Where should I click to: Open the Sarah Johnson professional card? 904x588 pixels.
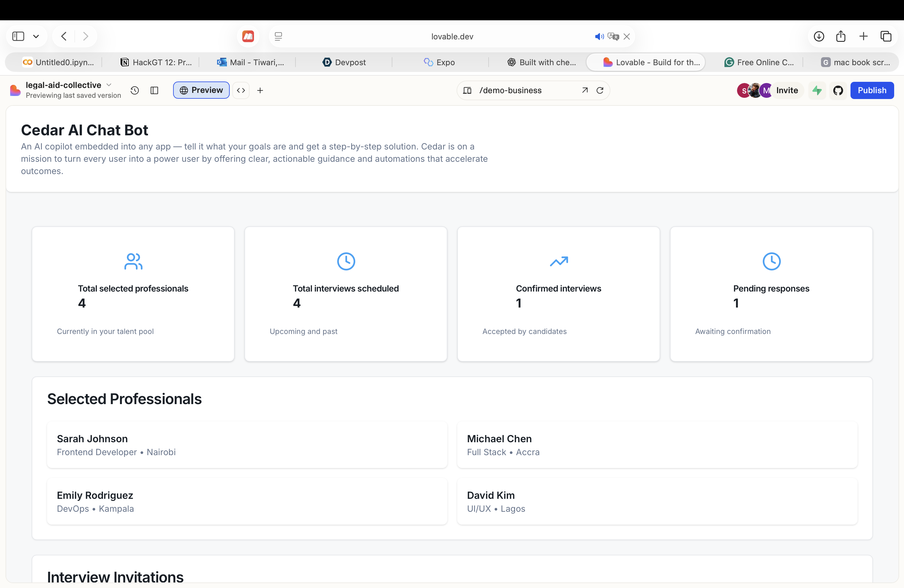pos(247,444)
